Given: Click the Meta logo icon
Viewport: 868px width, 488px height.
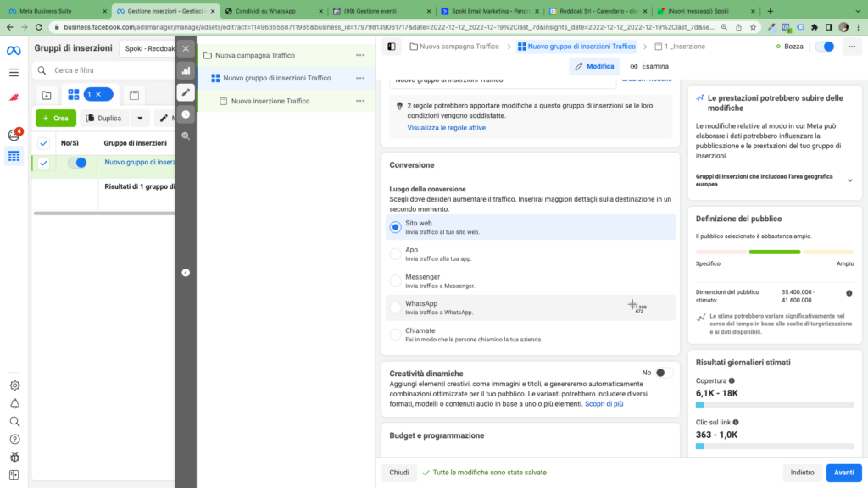Looking at the screenshot, I should (14, 51).
